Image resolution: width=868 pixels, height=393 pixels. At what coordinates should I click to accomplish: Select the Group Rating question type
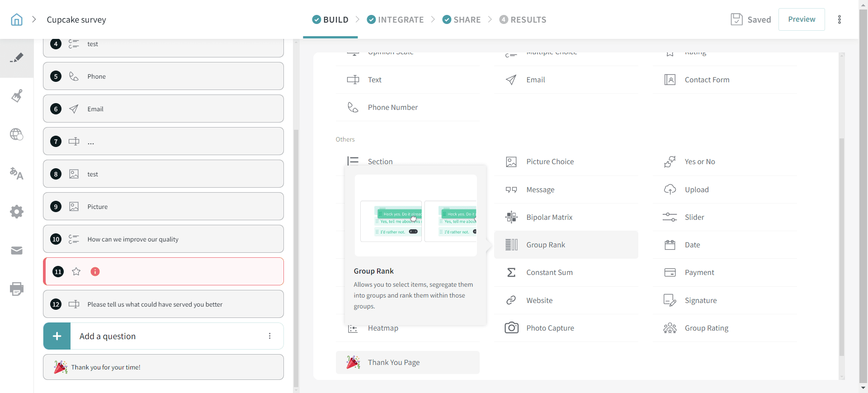coord(706,328)
